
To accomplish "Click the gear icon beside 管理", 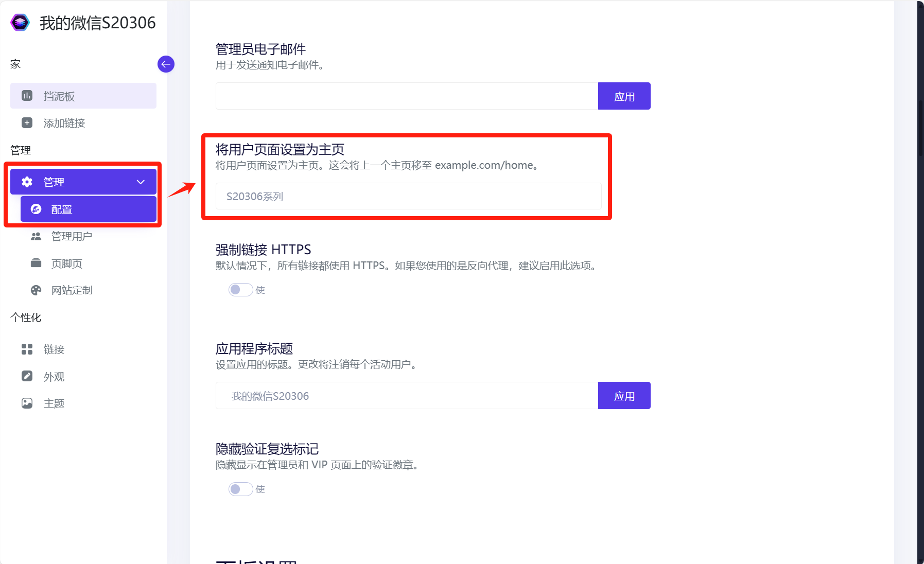I will click(27, 182).
